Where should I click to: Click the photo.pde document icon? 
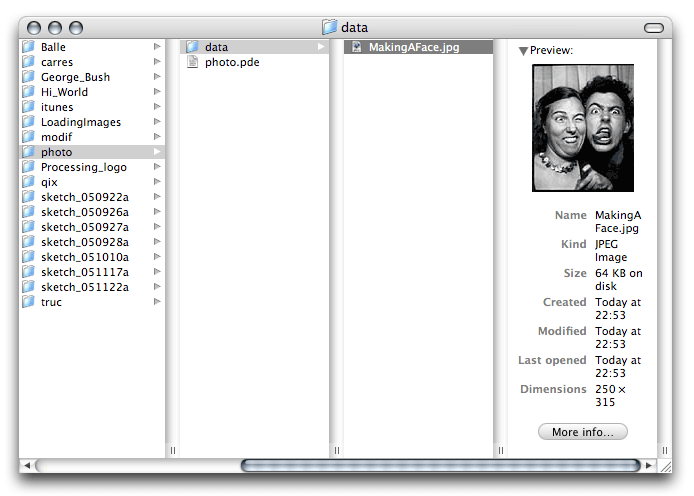193,62
